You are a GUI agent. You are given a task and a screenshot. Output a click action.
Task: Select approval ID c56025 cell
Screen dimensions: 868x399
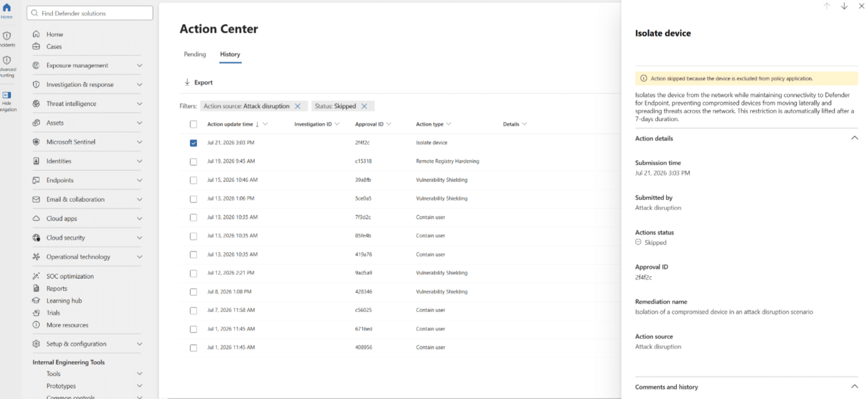click(363, 310)
